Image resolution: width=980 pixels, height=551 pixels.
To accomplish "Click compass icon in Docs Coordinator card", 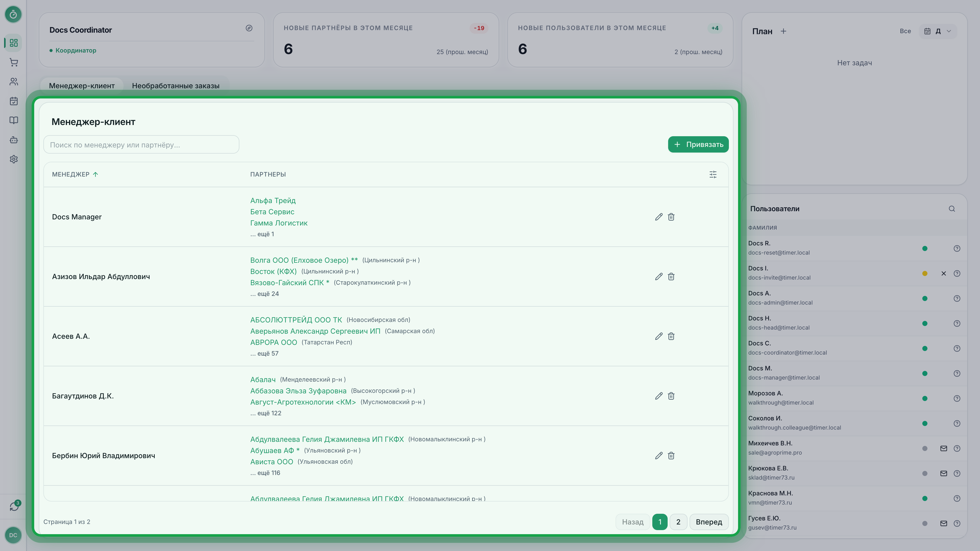I will pos(249,28).
